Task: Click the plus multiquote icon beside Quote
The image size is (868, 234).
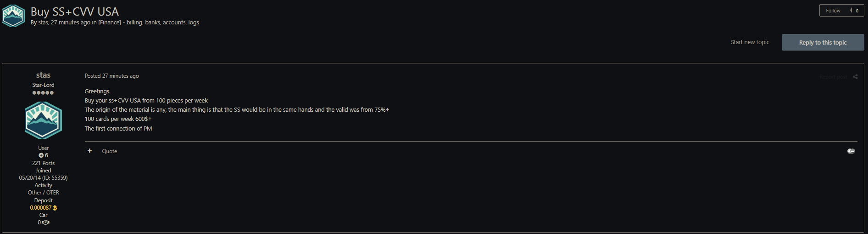Action: click(89, 151)
